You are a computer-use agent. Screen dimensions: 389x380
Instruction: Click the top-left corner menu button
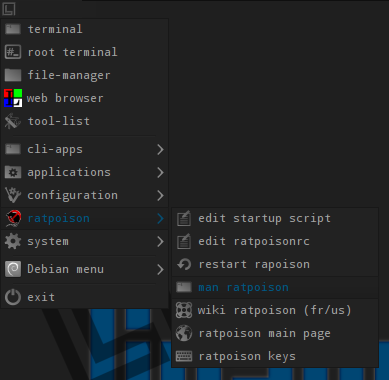pos(9,9)
